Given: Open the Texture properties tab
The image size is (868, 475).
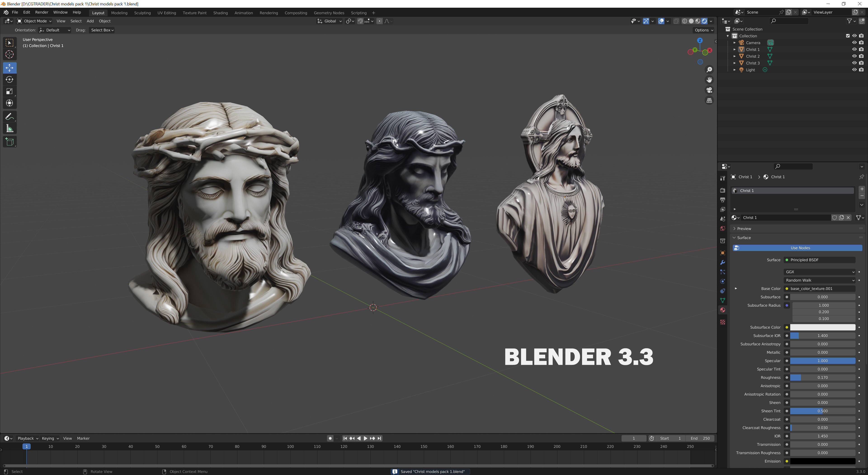Looking at the screenshot, I should (x=722, y=322).
